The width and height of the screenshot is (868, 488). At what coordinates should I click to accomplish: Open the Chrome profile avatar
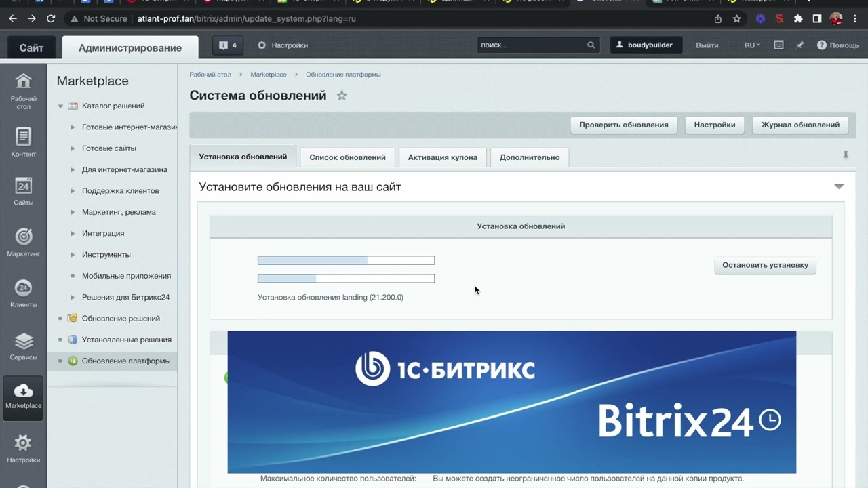click(x=837, y=19)
